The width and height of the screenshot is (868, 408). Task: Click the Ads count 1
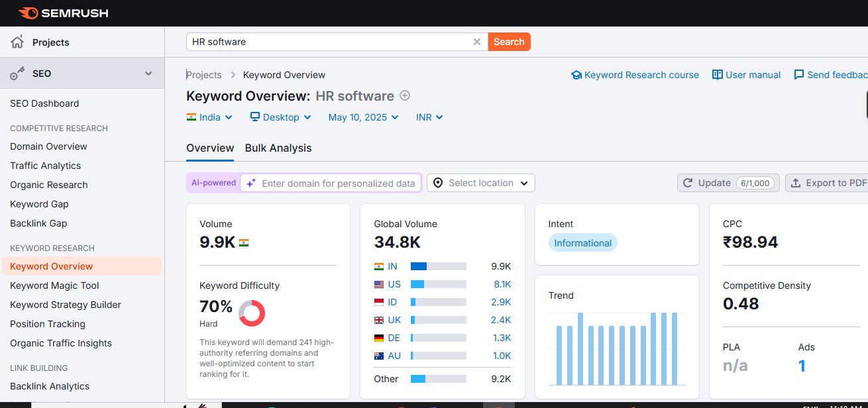(x=802, y=366)
